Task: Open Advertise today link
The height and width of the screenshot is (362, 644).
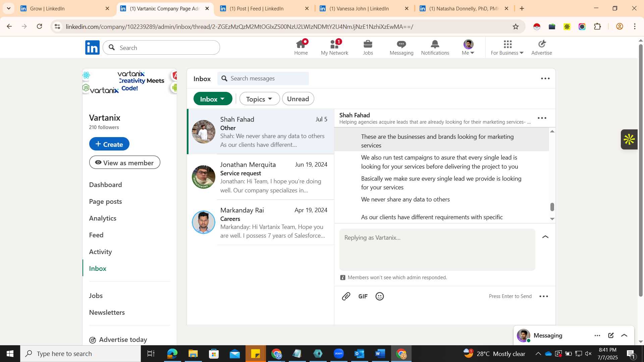Action: [118, 340]
